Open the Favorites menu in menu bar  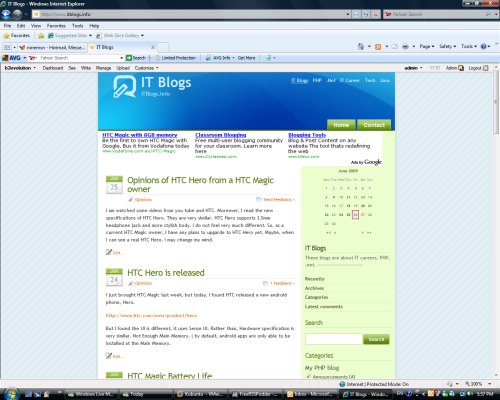pyautogui.click(x=56, y=26)
